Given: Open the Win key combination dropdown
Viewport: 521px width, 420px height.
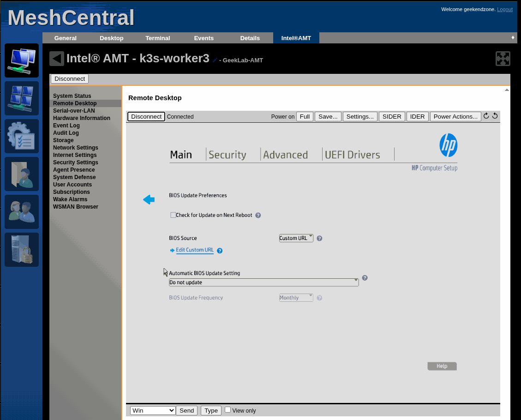Looking at the screenshot, I should pyautogui.click(x=153, y=410).
